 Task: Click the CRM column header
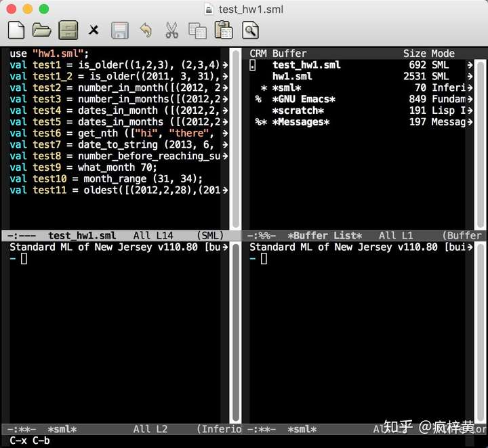(x=258, y=54)
